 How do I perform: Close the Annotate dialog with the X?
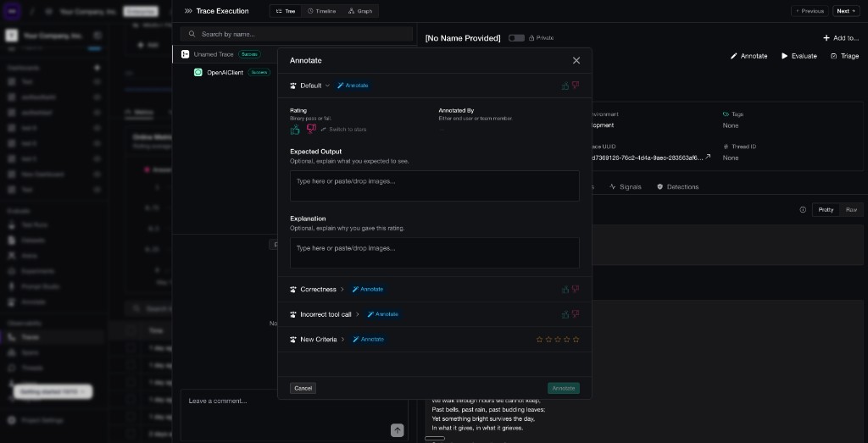coord(576,60)
